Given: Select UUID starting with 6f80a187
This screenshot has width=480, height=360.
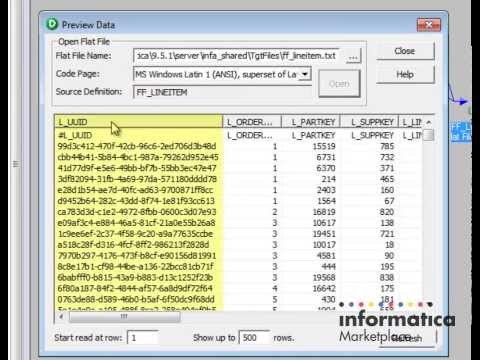Looking at the screenshot, I should pos(135,289).
